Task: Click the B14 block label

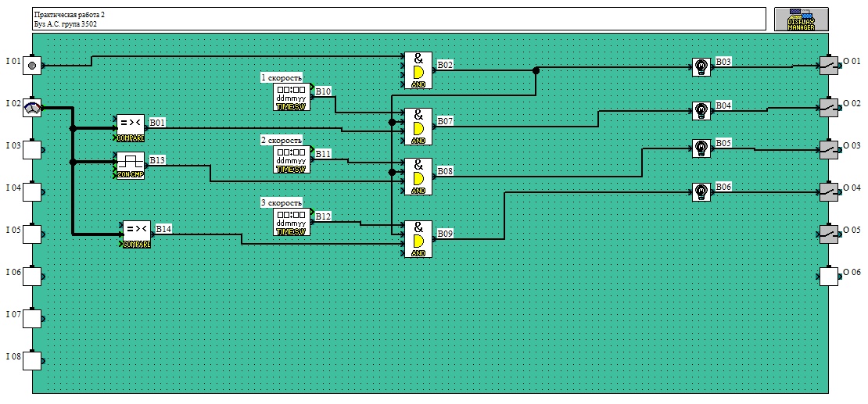Action: (x=164, y=228)
